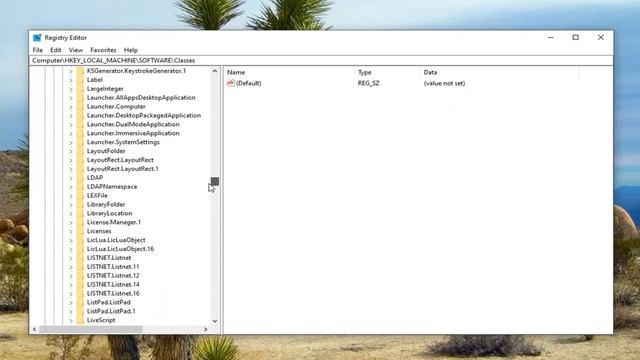Select the LISTNET.Listnet.16 folder icon
The image size is (640, 360).
(x=80, y=293)
